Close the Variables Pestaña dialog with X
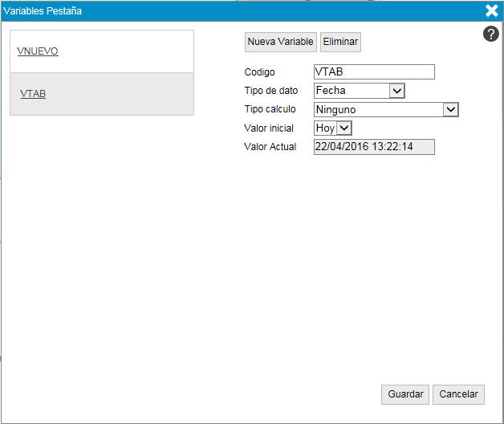Image resolution: width=504 pixels, height=424 pixels. point(492,10)
